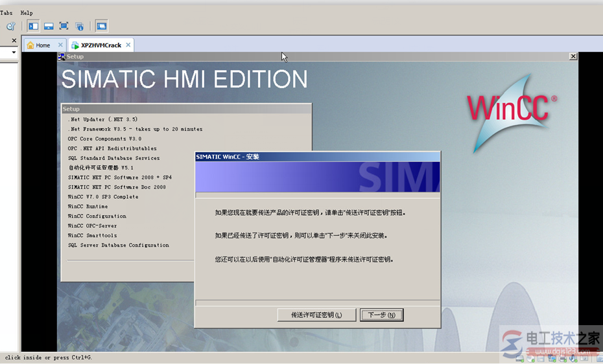Click the house icon on Home tab
This screenshot has width=603, height=364.
point(30,45)
